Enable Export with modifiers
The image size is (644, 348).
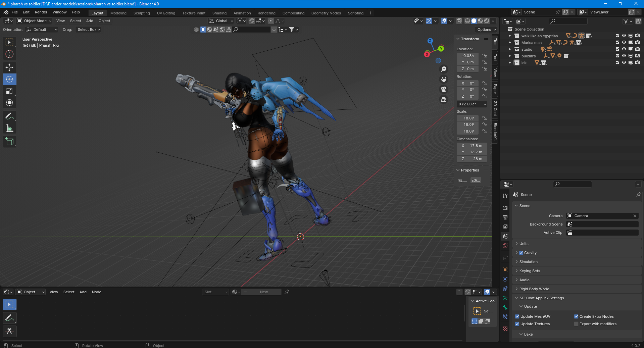pos(576,324)
